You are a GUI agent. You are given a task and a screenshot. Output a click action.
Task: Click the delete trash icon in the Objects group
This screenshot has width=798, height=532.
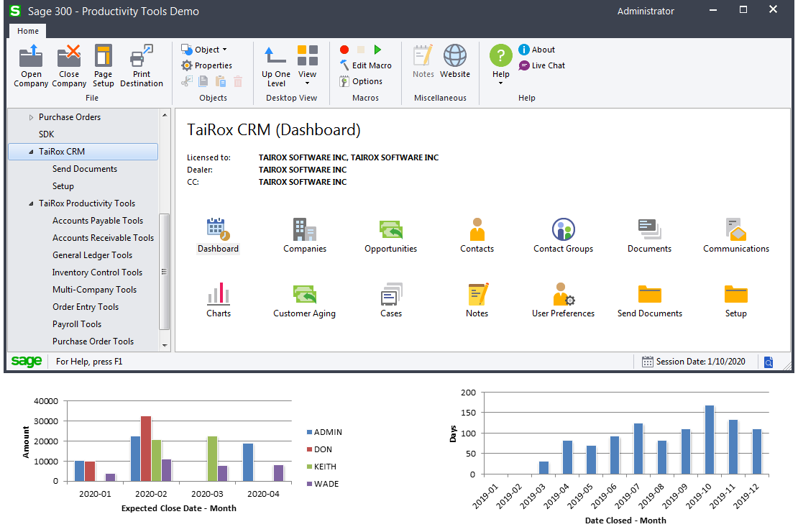(238, 81)
